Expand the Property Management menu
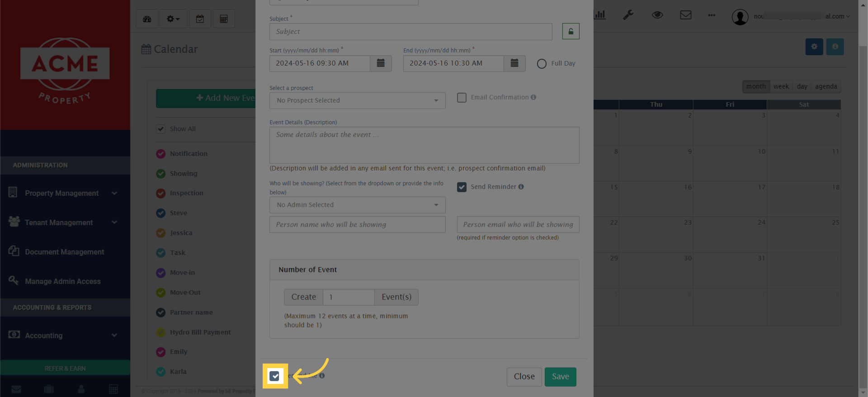Screen dimensions: 868x397 tap(65, 193)
